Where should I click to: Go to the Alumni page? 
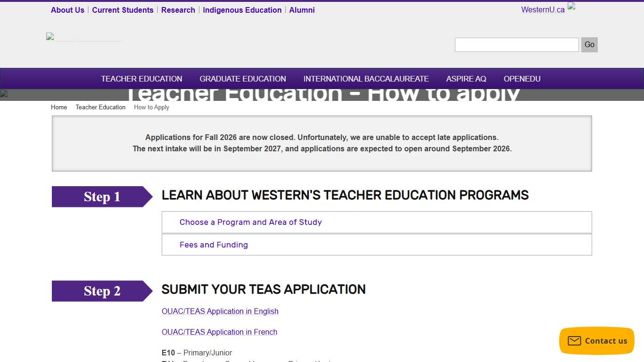coord(302,10)
